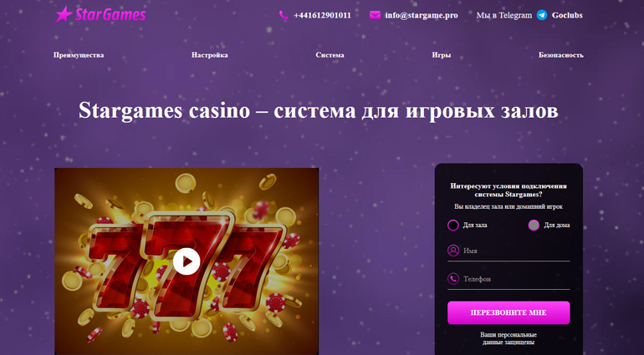Click the info@stargame.pro email link
This screenshot has width=644, height=355.
point(422,16)
